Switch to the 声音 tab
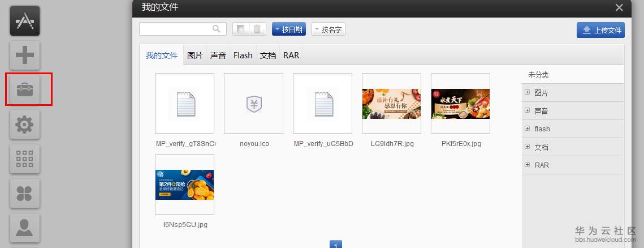The image size is (644, 248). (218, 55)
